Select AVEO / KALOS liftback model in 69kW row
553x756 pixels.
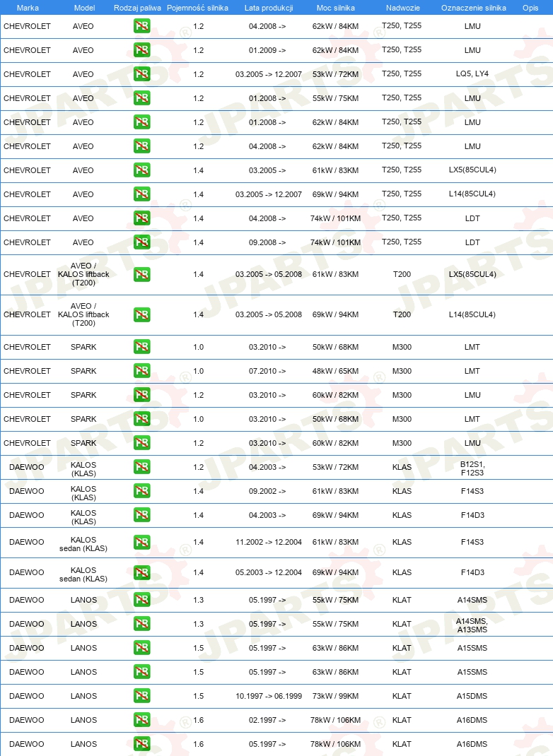(83, 315)
